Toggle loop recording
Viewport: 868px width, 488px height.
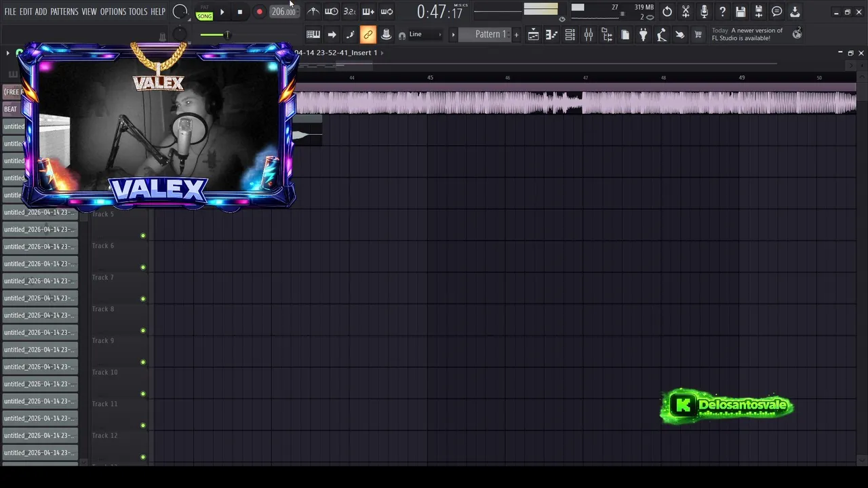coord(387,12)
